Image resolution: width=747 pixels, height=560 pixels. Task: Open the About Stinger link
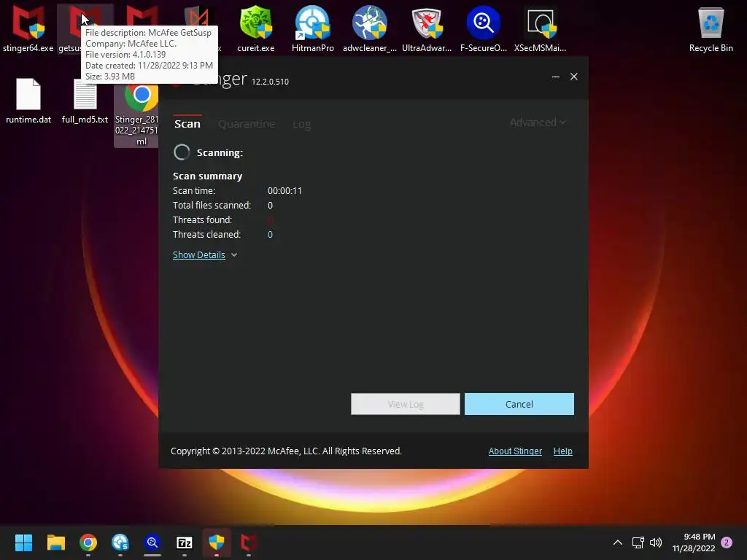[515, 451]
